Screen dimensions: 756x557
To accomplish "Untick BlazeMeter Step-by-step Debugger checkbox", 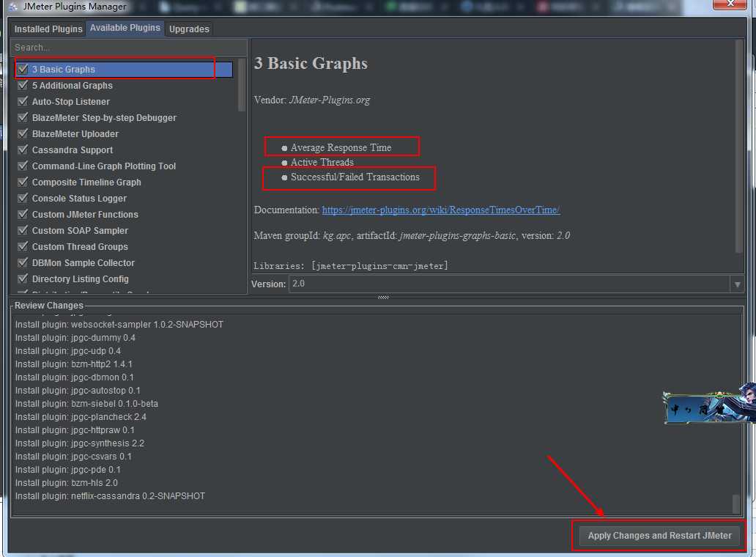I will coord(23,118).
